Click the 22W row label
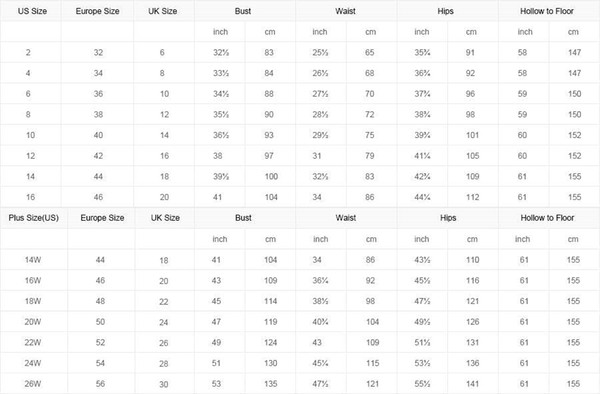 tap(33, 342)
